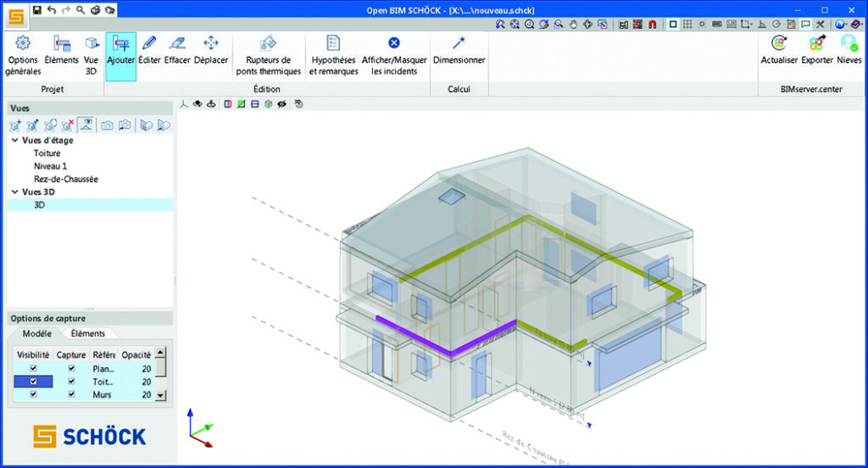The height and width of the screenshot is (468, 868).
Task: Click the grid display icon
Action: [687, 25]
